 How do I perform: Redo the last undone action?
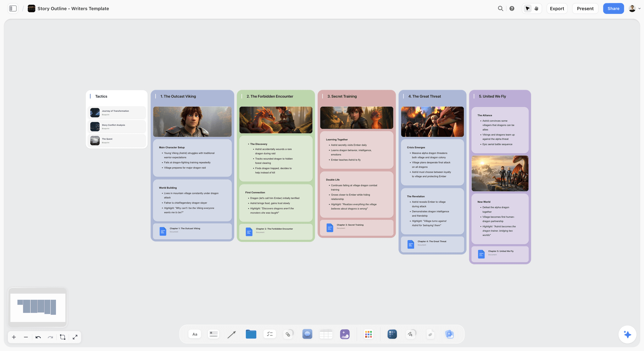pos(50,337)
